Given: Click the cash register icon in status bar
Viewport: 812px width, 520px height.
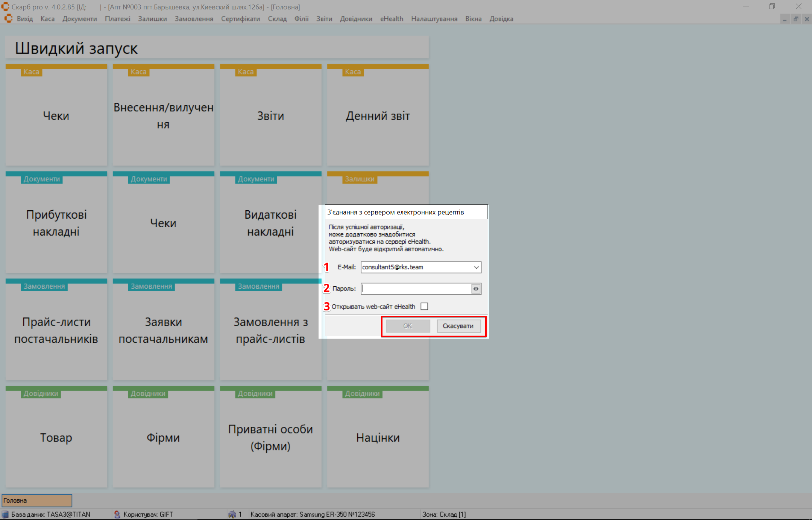Looking at the screenshot, I should [x=232, y=514].
